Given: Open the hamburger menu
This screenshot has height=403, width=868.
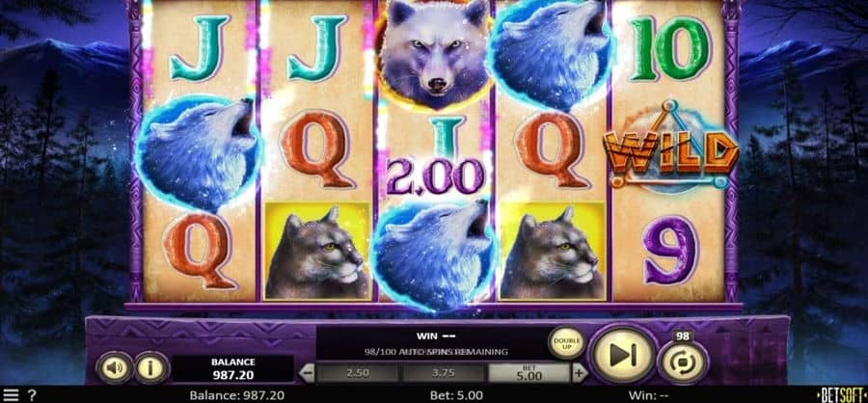Looking at the screenshot, I should [x=11, y=395].
